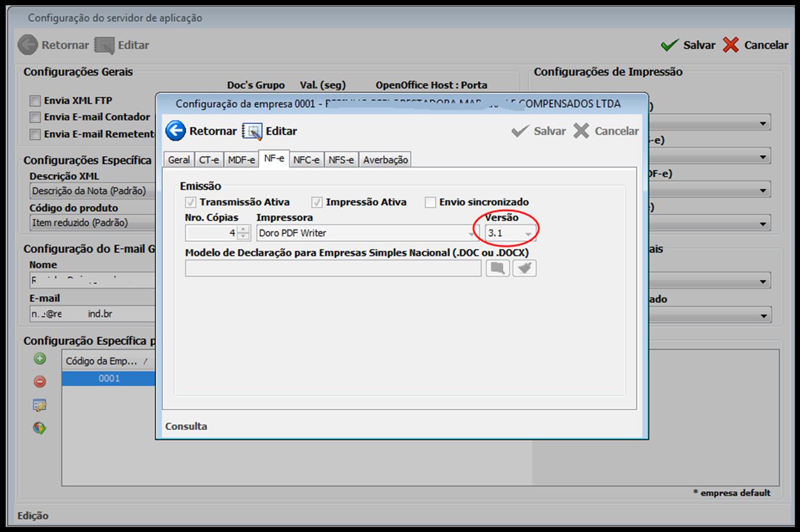The image size is (800, 532).
Task: Open second print configuration dropdown arrow
Action: point(763,157)
